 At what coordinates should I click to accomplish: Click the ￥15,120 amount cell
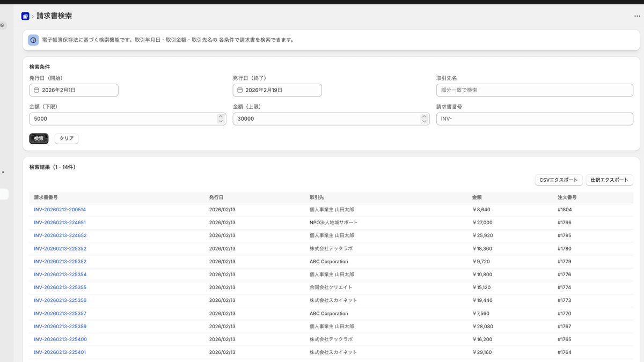(x=482, y=287)
